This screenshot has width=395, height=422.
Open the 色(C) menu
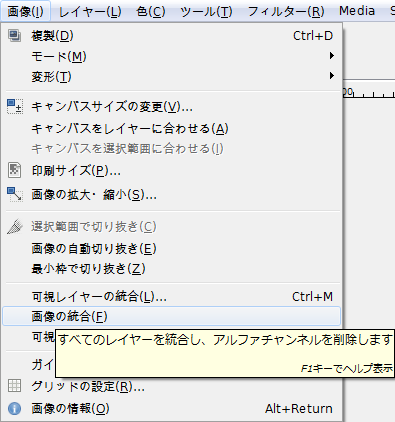pyautogui.click(x=151, y=11)
